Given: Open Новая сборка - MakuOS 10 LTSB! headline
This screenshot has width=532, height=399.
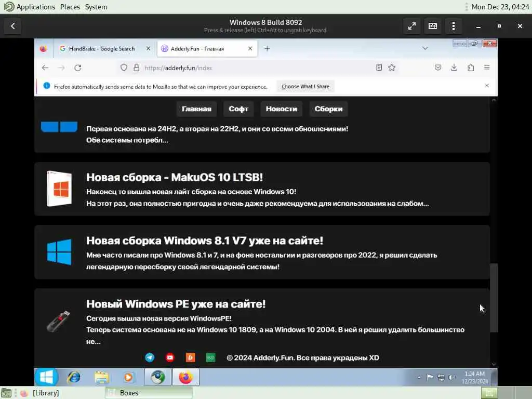Looking at the screenshot, I should click(x=175, y=177).
